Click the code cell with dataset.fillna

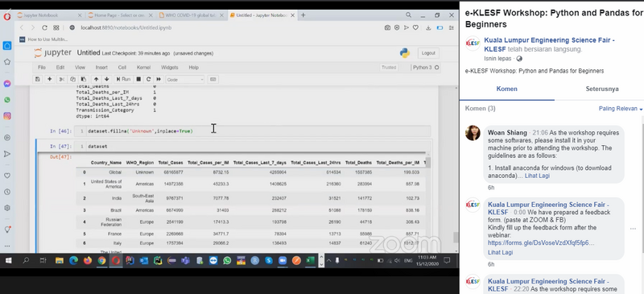pos(253,131)
